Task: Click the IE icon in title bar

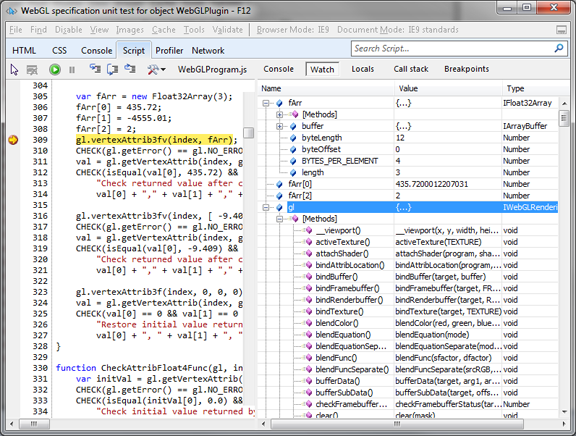Action: [11, 11]
